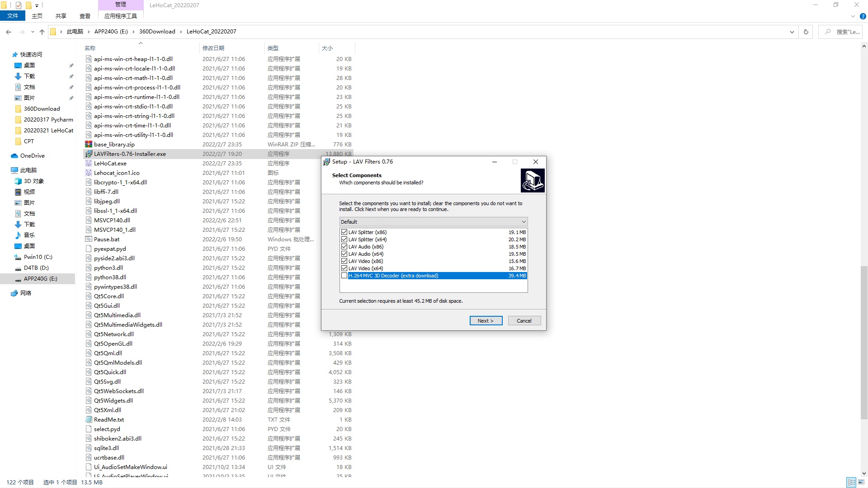868x488 pixels.
Task: Click the LeHoCat.exe application icon
Action: click(89, 164)
